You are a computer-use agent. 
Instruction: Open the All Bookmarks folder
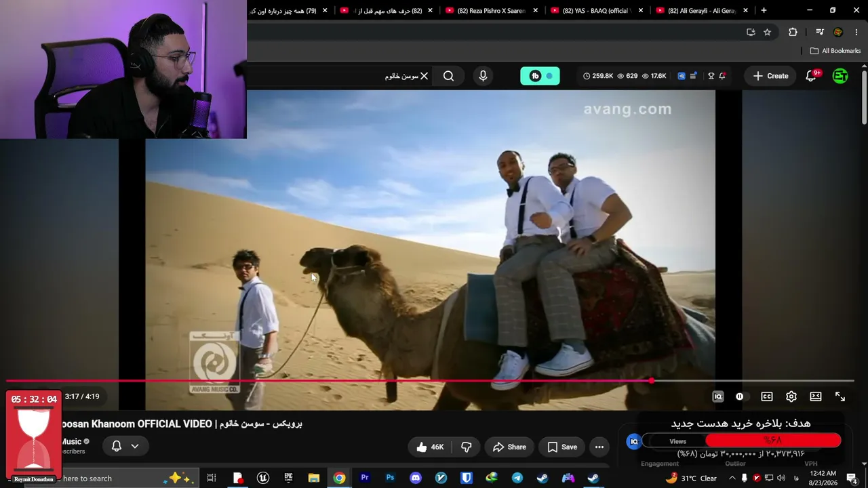(x=835, y=51)
